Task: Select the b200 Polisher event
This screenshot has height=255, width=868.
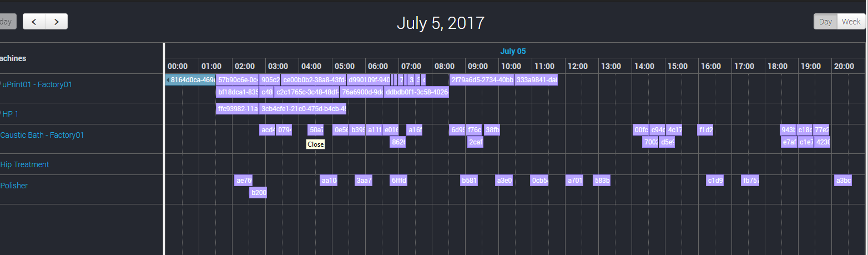Action: (x=258, y=193)
